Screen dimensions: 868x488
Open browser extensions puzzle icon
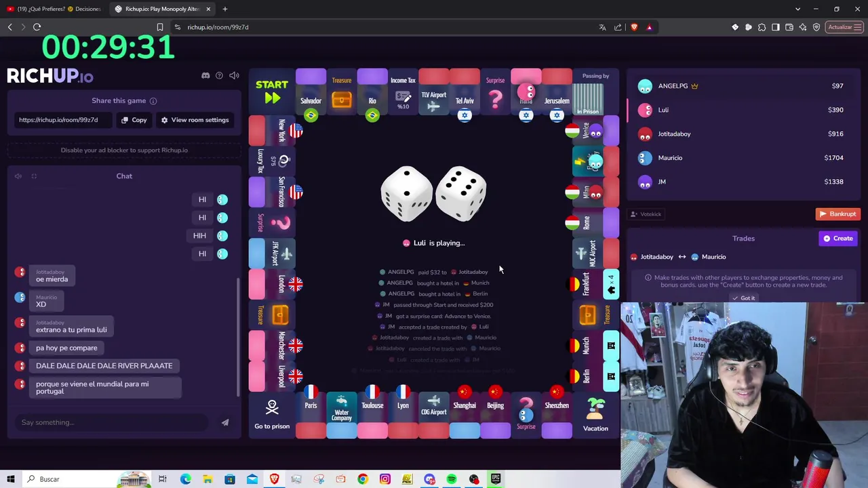tap(762, 27)
